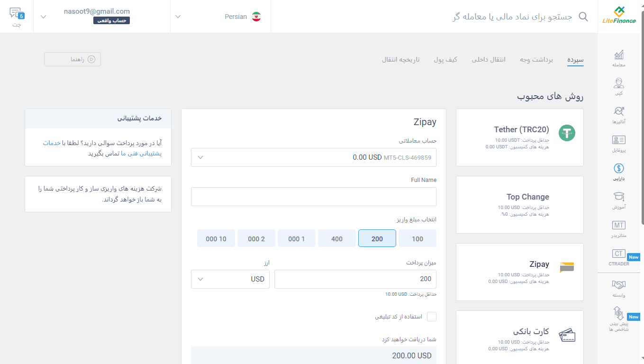Select the 2 000 deposit amount button

click(256, 238)
